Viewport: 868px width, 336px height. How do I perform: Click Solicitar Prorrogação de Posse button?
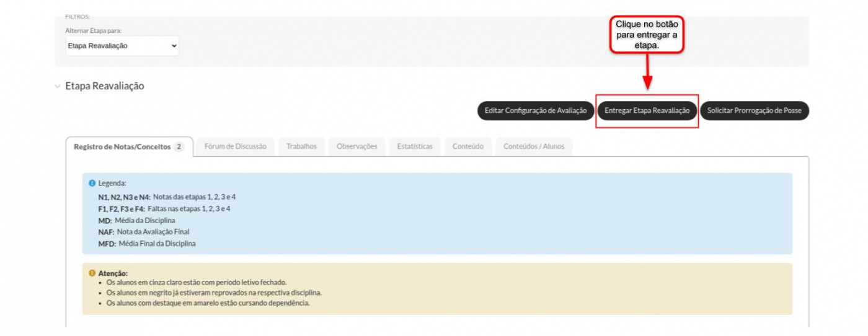click(755, 111)
